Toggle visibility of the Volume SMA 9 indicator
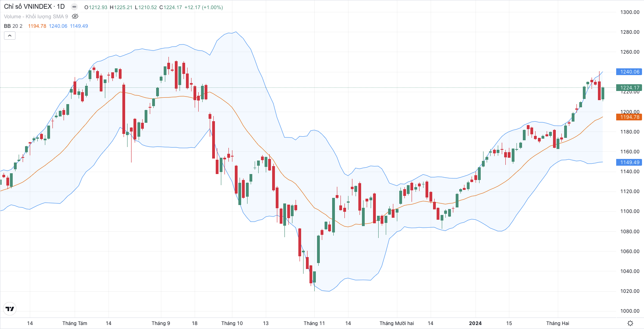This screenshot has height=329, width=644. [75, 16]
